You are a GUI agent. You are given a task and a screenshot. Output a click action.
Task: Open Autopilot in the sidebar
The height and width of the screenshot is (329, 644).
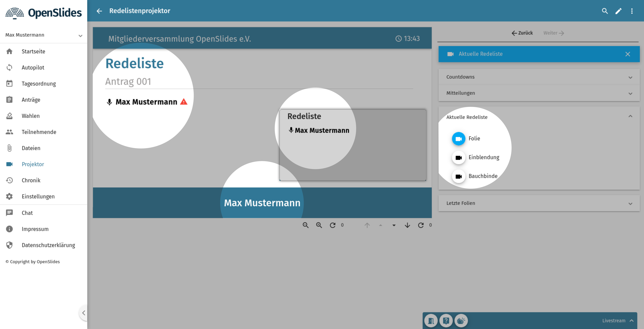tap(44, 68)
